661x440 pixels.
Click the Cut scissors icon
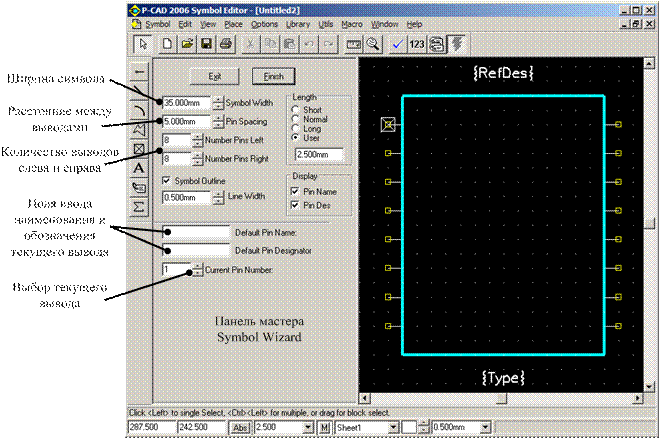[x=250, y=44]
